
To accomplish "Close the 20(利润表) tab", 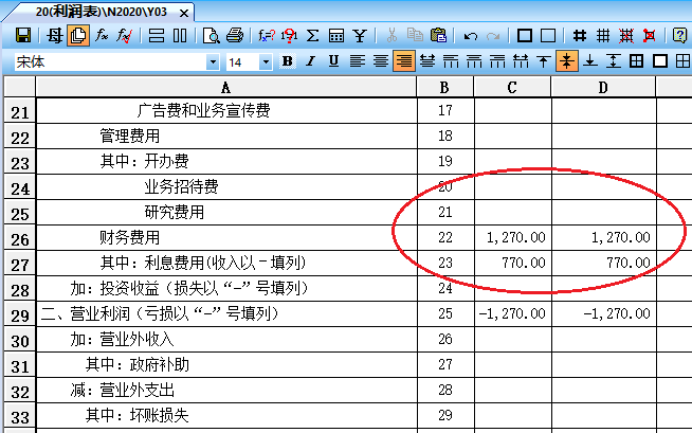I will (x=184, y=13).
